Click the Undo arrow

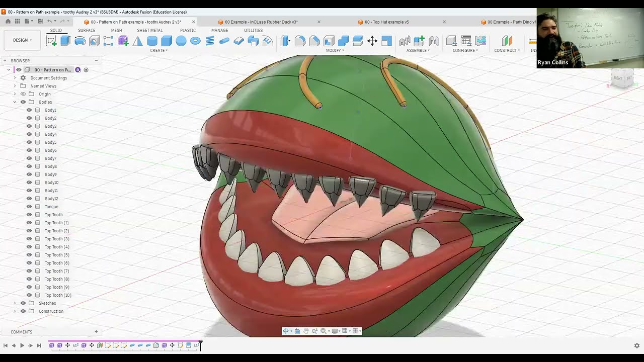[x=49, y=22]
